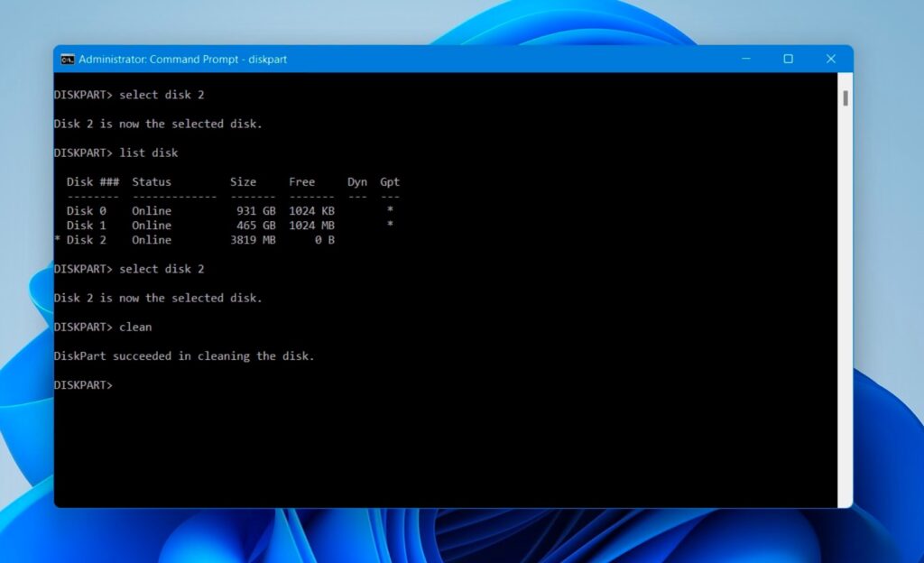
Task: Click the 'DiskPart succeeded in cleaning' message
Action: coord(185,355)
